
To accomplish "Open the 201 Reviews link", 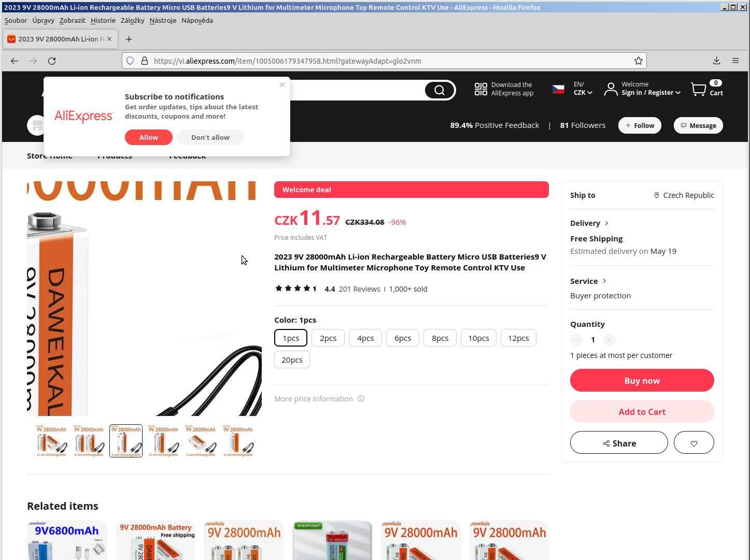I will pos(359,289).
